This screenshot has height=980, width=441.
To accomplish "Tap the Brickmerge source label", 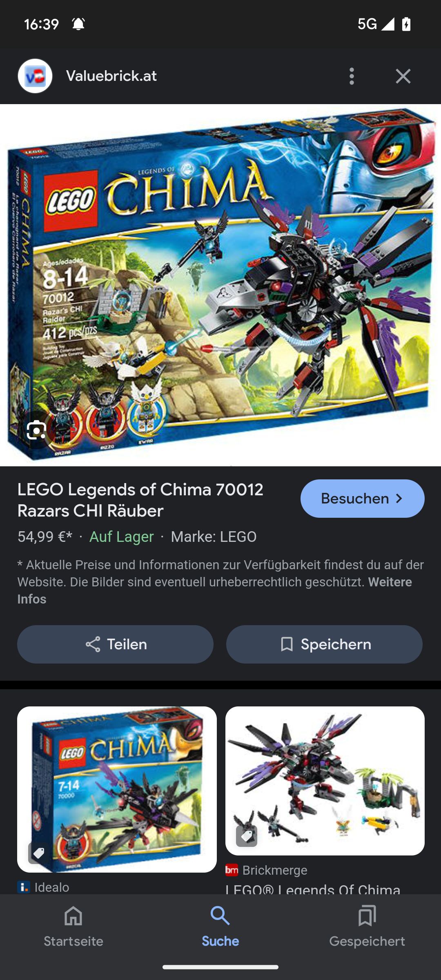I will (266, 870).
